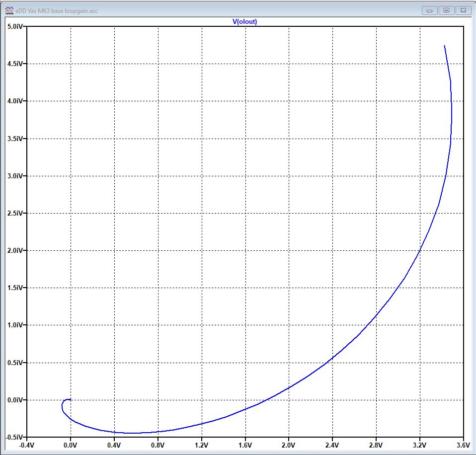Click the 1.5iV vertical axis label
This screenshot has width=476, height=455.
15,288
